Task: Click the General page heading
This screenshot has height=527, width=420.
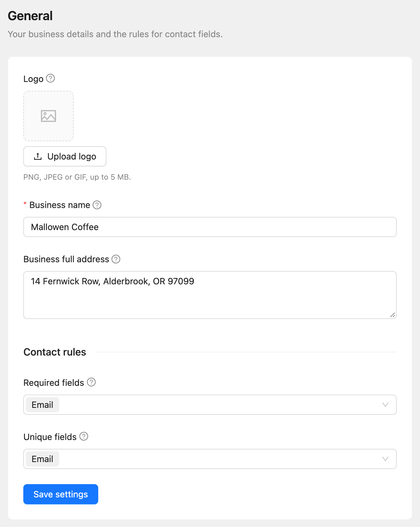Action: pyautogui.click(x=30, y=16)
